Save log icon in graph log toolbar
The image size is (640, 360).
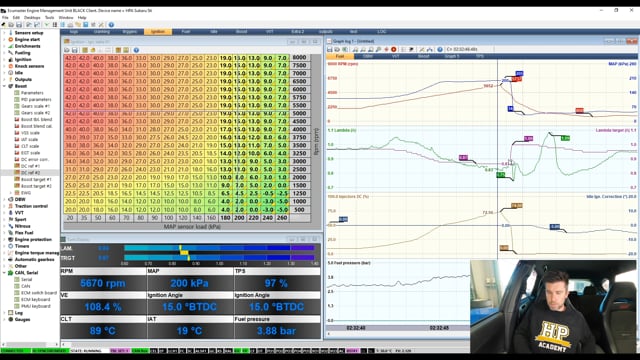330,49
